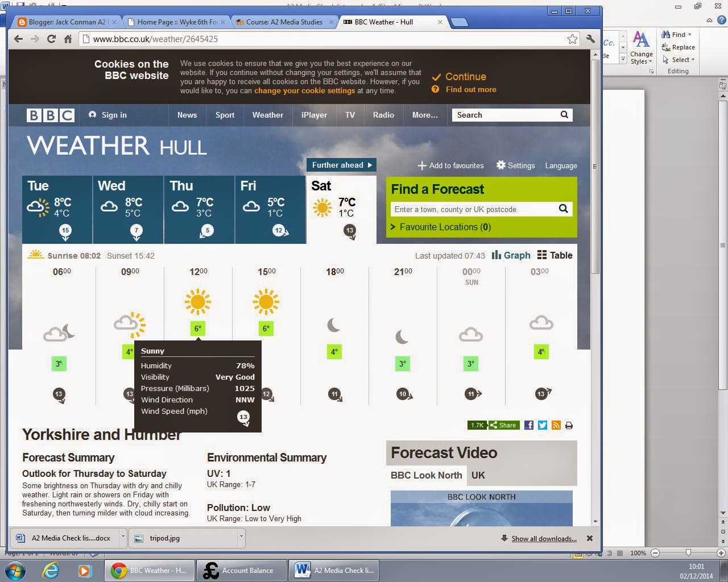The height and width of the screenshot is (582, 728).
Task: Open Sport in BBC navigation
Action: (225, 115)
